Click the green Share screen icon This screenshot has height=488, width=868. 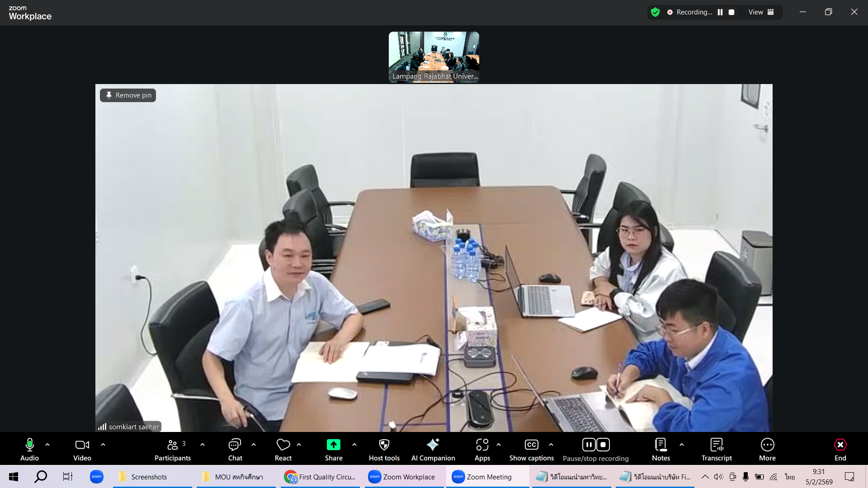(333, 445)
